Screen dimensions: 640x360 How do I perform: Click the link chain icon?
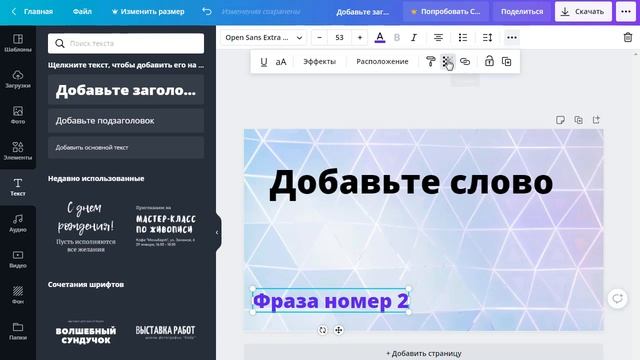465,62
